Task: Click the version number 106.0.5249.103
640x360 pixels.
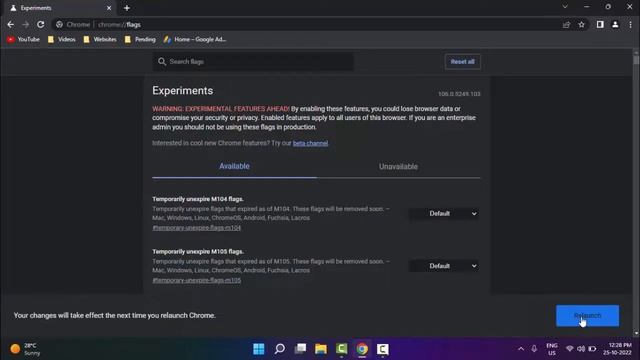Action: 459,94
